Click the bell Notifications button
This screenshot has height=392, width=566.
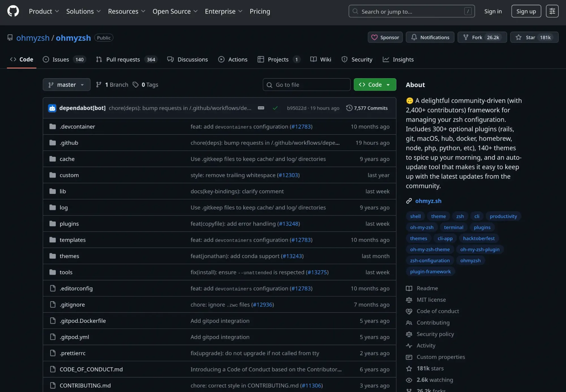pyautogui.click(x=430, y=37)
